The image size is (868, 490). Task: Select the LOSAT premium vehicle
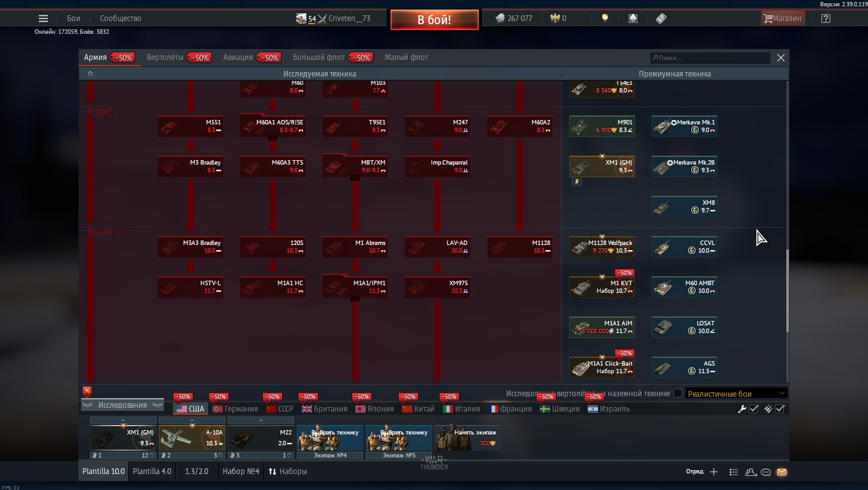pos(684,327)
